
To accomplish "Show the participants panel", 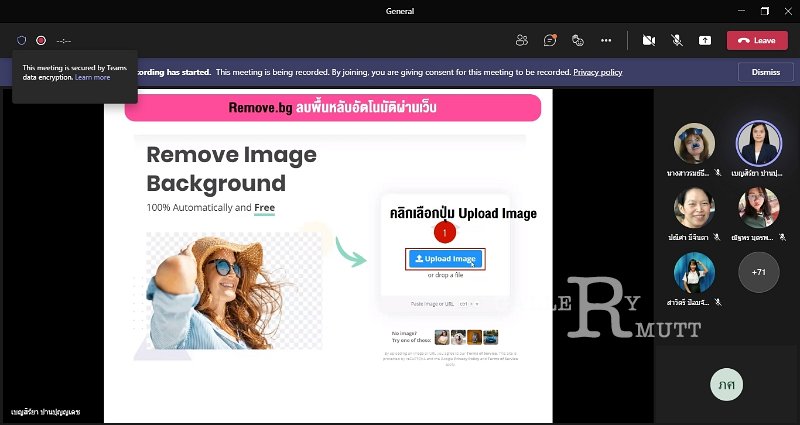I will (x=521, y=40).
